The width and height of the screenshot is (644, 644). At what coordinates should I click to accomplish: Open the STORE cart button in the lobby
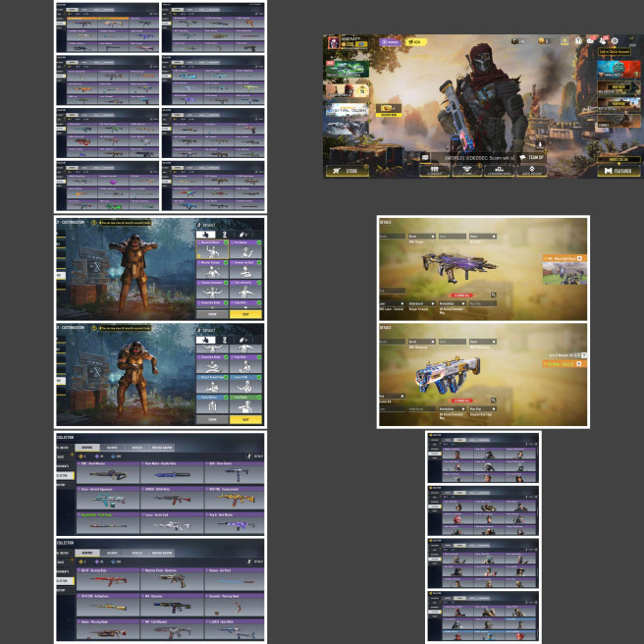(x=348, y=171)
